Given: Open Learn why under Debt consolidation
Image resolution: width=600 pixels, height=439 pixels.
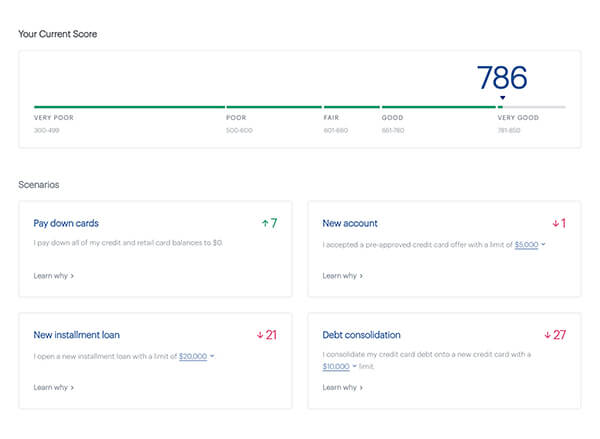Looking at the screenshot, I should 342,387.
